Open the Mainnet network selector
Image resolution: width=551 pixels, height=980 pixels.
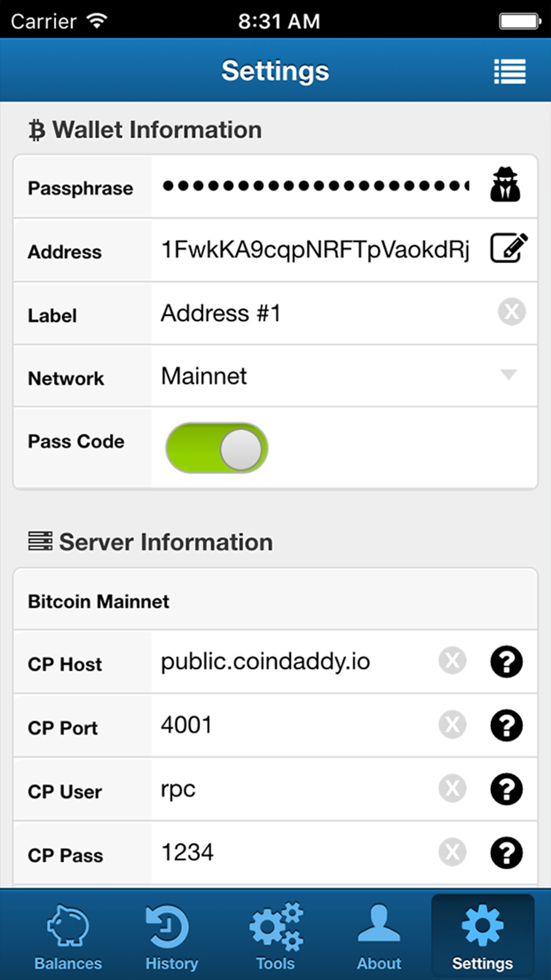(344, 376)
